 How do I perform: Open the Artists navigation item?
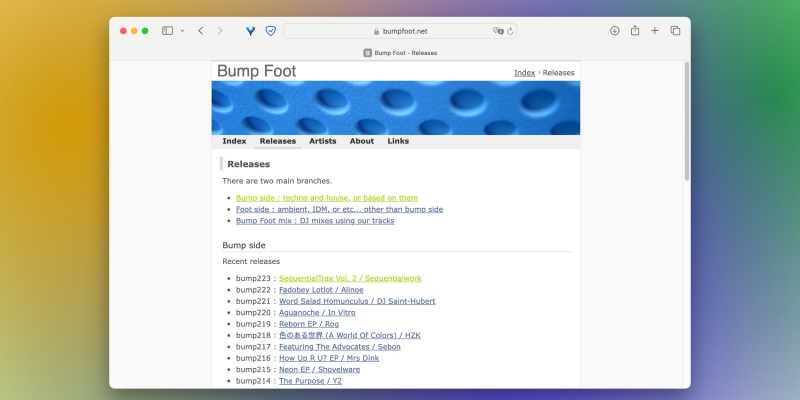(x=322, y=141)
